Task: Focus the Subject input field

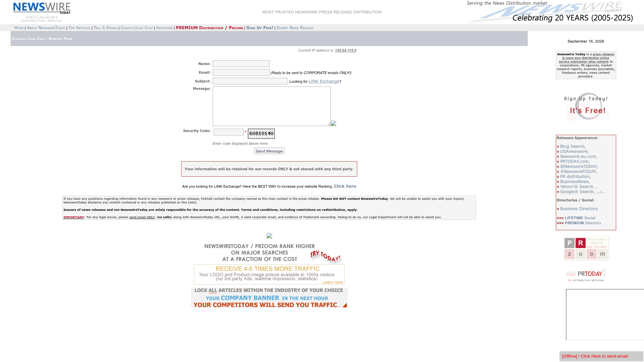Action: pyautogui.click(x=250, y=81)
